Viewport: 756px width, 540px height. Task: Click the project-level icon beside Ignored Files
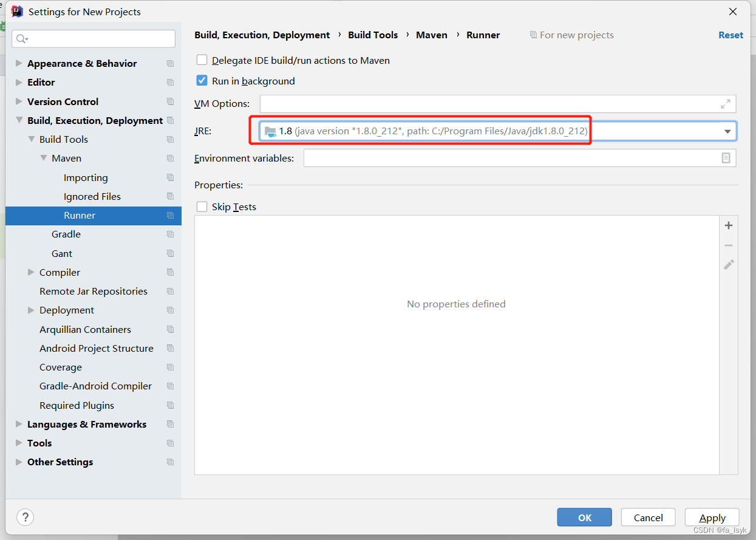(x=170, y=197)
